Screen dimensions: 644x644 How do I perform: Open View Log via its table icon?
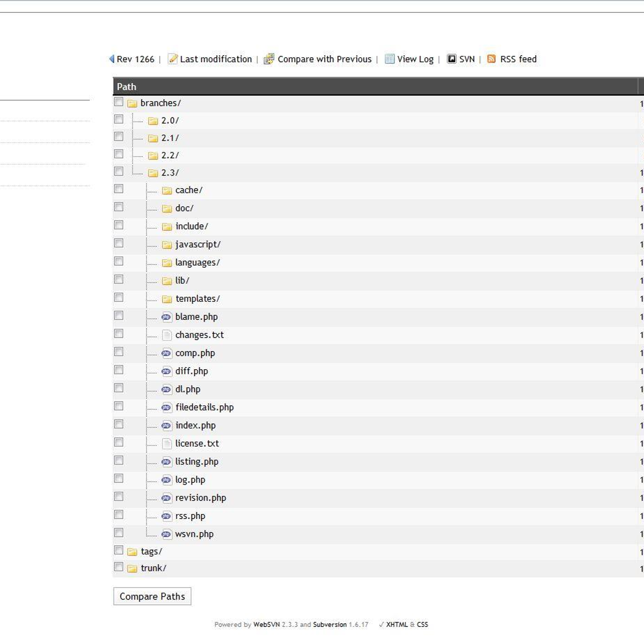(x=389, y=59)
